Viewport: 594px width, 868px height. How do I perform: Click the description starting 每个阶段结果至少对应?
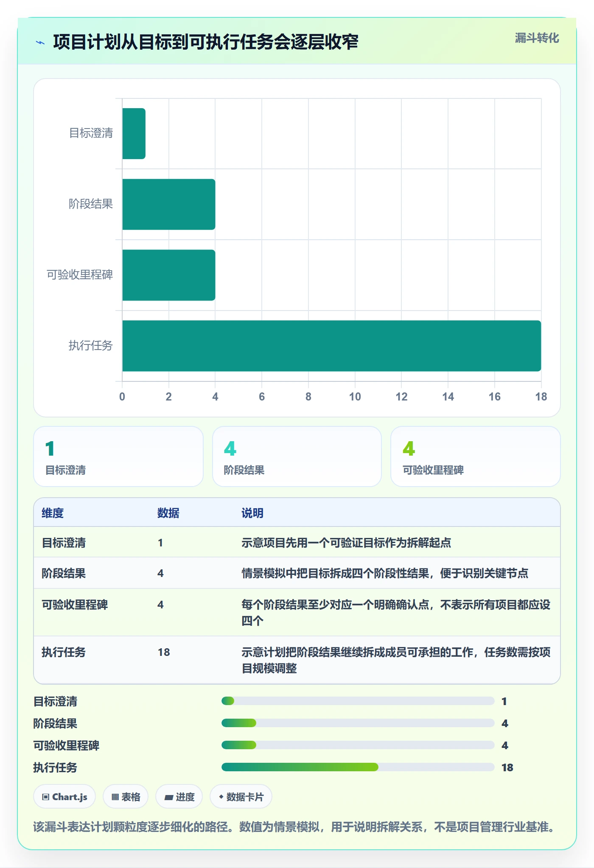396,613
